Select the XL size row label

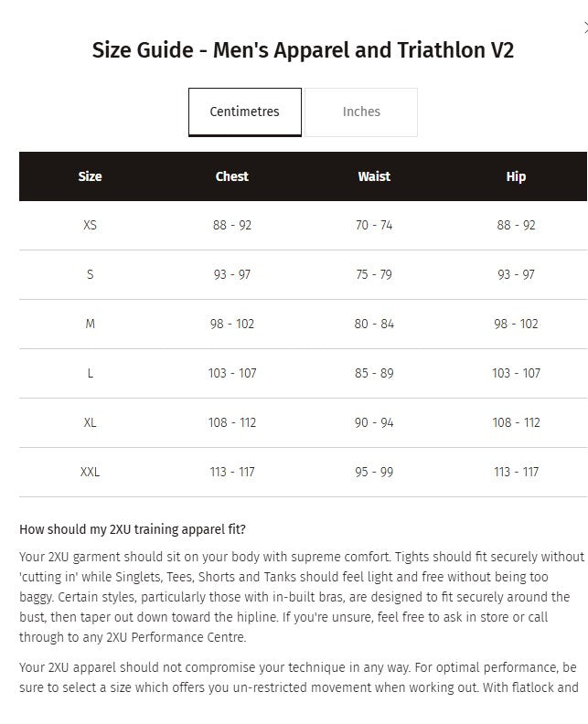click(x=90, y=422)
